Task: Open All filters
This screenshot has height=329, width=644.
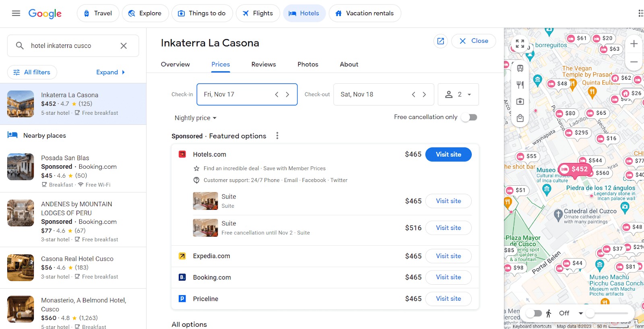Action: tap(32, 72)
